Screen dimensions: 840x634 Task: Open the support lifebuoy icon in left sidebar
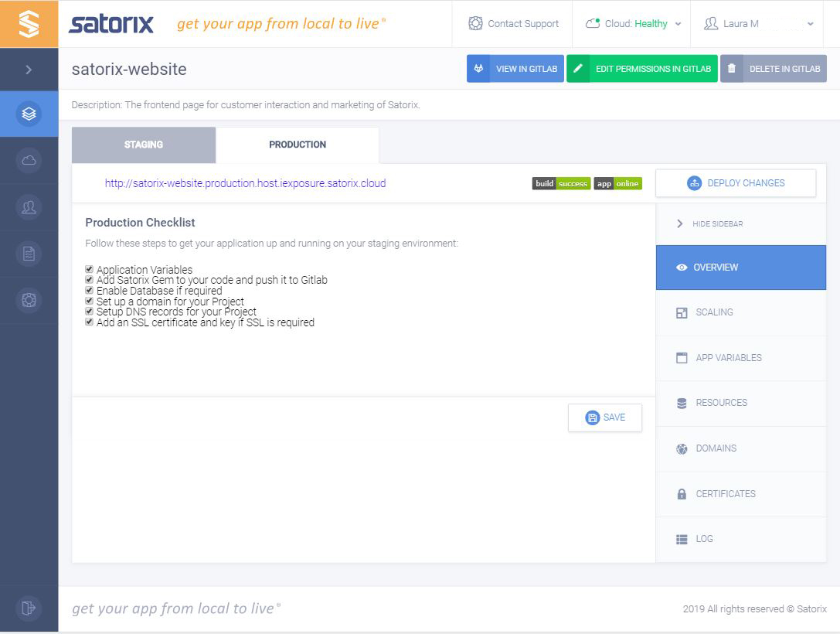[x=29, y=300]
